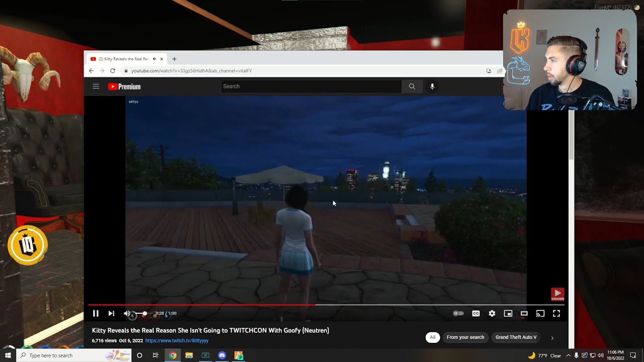Start voice search with the microphone

tap(432, 86)
